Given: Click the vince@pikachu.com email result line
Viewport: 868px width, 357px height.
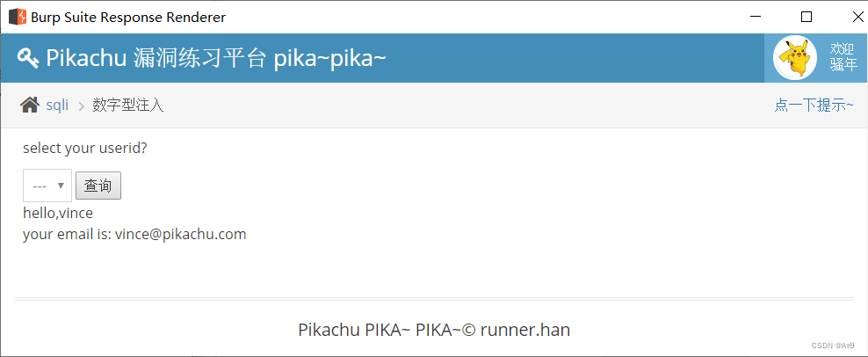Looking at the screenshot, I should pos(134,234).
